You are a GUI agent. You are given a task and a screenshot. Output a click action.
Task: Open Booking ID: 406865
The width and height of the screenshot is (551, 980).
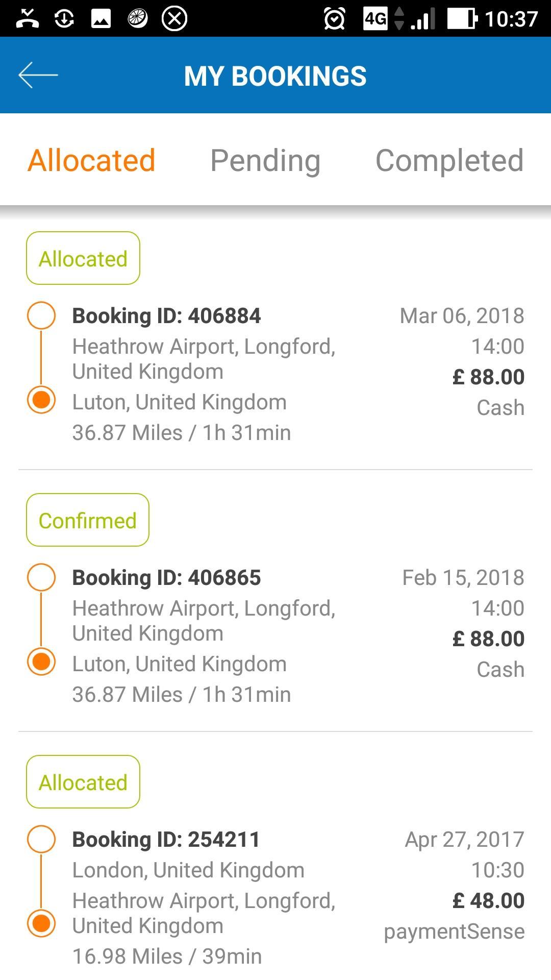coord(166,577)
